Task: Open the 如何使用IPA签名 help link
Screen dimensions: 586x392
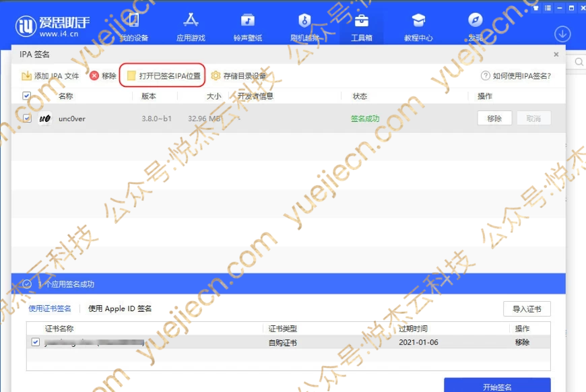Action: (517, 76)
